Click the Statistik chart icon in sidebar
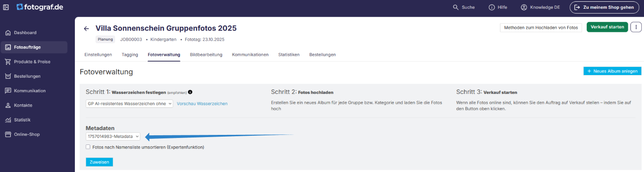The width and height of the screenshot is (644, 172). pos(8,120)
